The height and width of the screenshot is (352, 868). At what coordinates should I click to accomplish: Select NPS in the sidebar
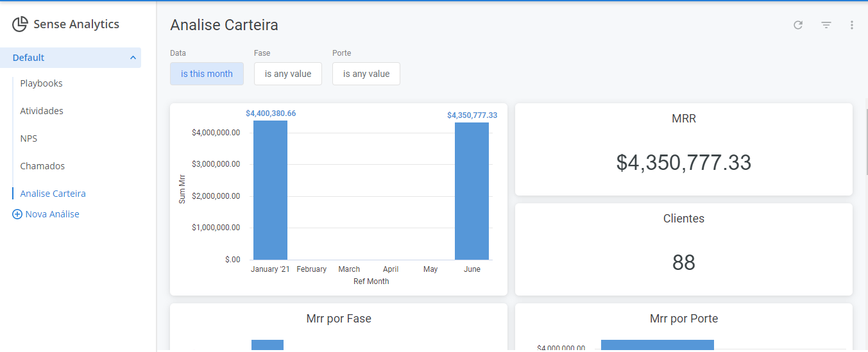click(29, 138)
